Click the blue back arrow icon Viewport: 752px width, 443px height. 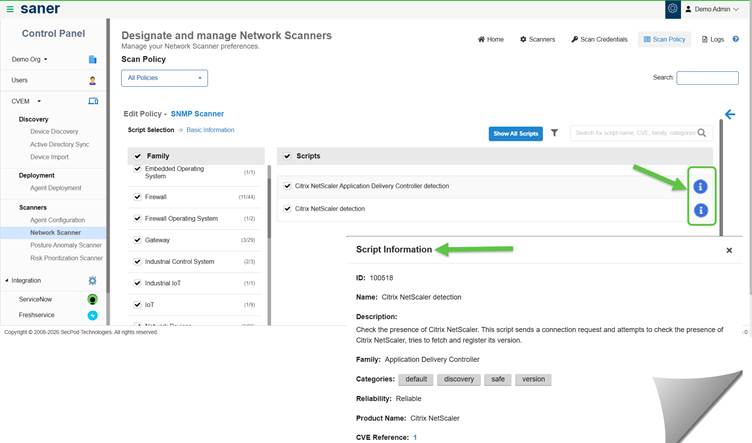pos(730,115)
